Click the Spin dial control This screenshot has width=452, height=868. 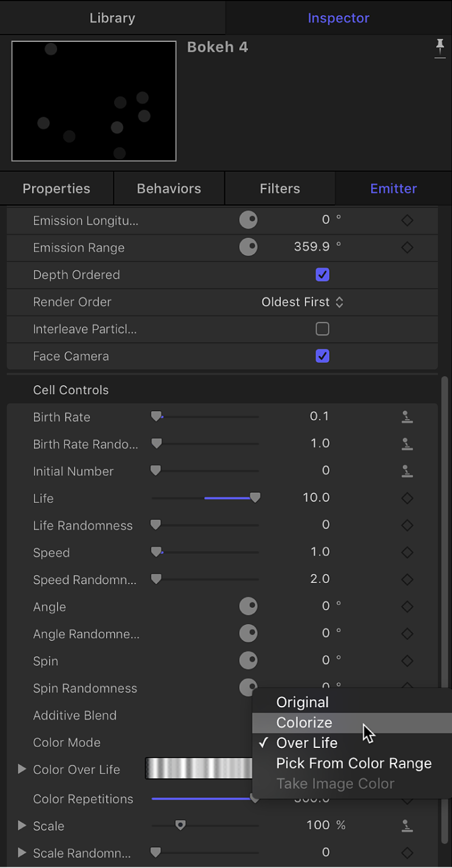point(248,661)
